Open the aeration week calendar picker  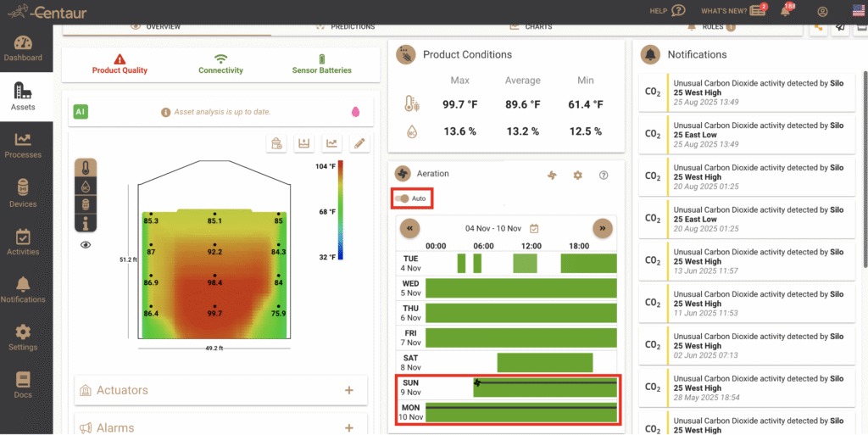[x=534, y=228]
